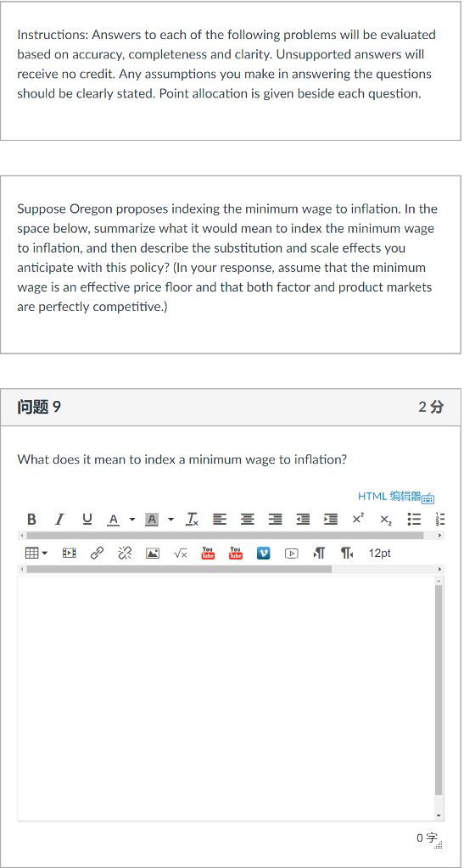Click the '0 字' word count
This screenshot has height=868, width=464.
click(427, 838)
